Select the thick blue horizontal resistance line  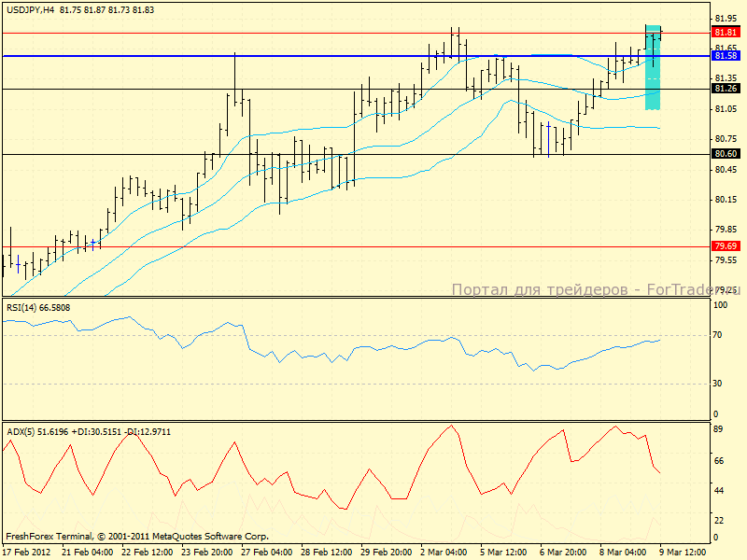pyautogui.click(x=280, y=56)
